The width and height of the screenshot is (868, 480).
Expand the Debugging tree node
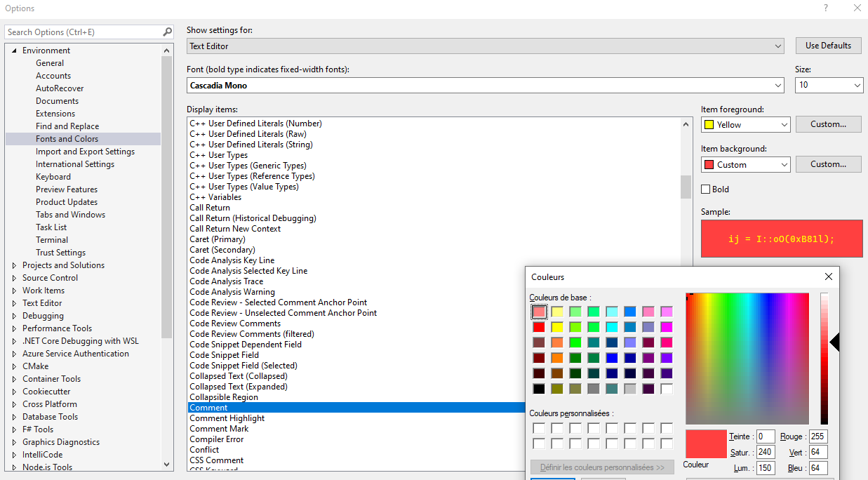pyautogui.click(x=14, y=316)
